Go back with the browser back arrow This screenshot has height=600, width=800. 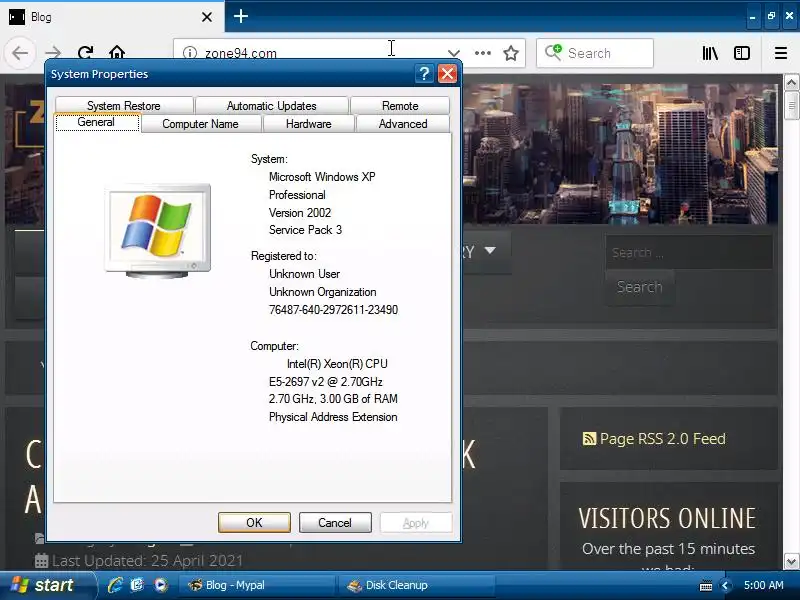pyautogui.click(x=20, y=53)
